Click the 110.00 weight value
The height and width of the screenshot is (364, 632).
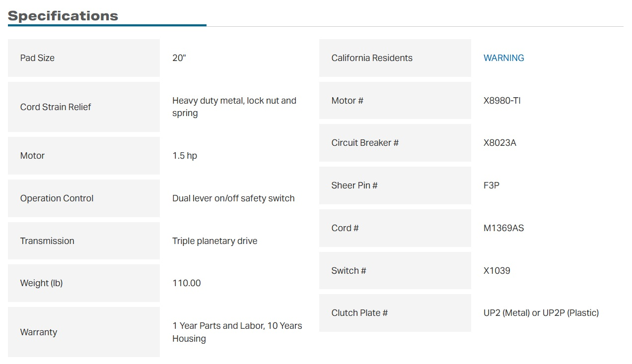[187, 283]
